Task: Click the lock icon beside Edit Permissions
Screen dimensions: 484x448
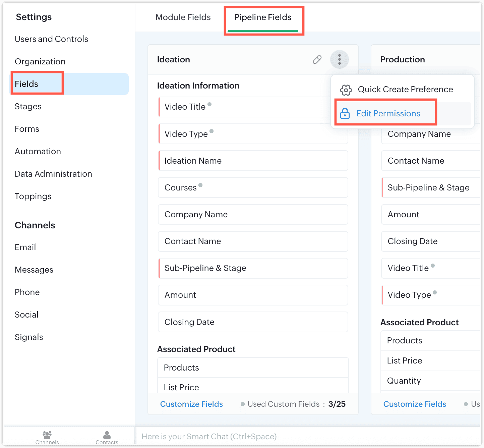Action: (x=345, y=114)
